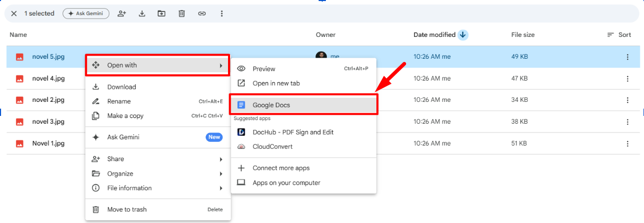Click the File size column header

point(523,35)
